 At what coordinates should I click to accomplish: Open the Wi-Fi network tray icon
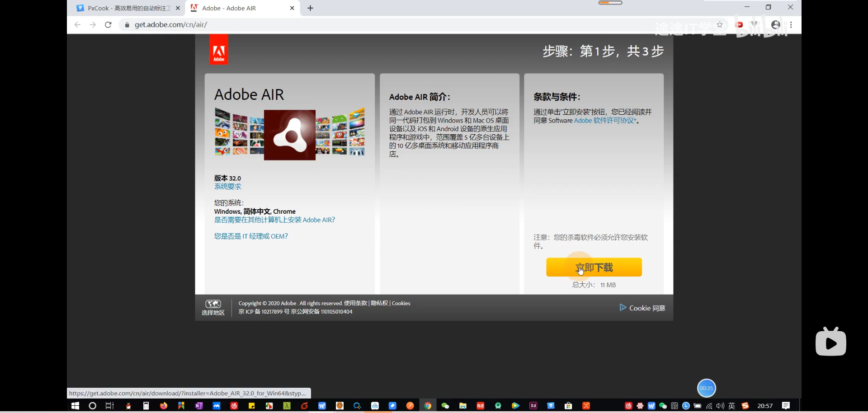click(x=709, y=406)
